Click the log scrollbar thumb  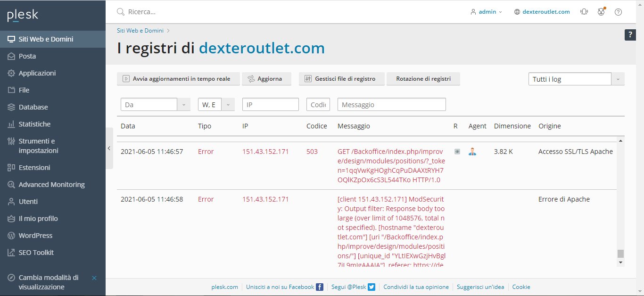(x=620, y=254)
